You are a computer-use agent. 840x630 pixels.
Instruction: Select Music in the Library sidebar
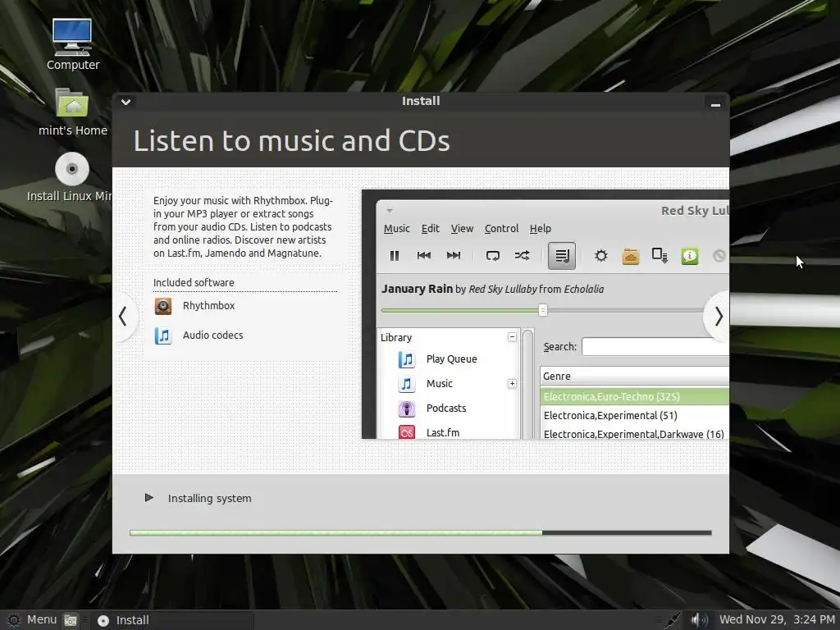440,384
